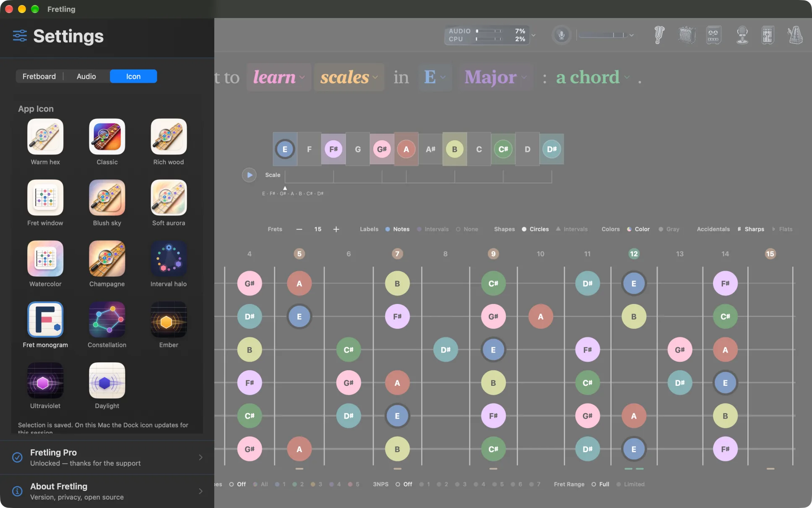812x508 pixels.
Task: Open the 'a chord' dropdown
Action: coord(593,77)
